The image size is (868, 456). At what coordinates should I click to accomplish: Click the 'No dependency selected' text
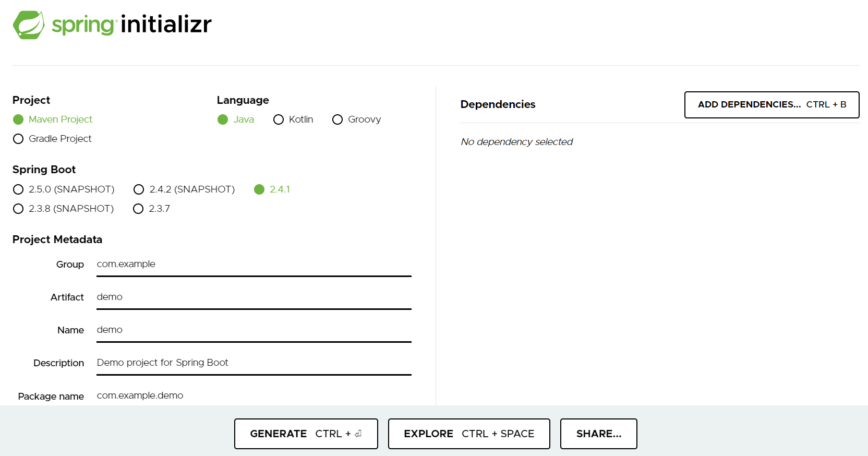[x=516, y=142]
